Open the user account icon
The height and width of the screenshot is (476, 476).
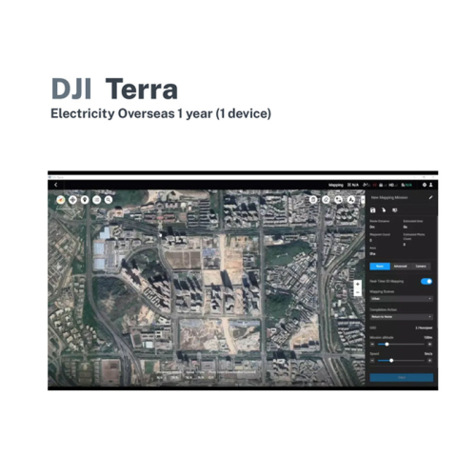tap(431, 185)
